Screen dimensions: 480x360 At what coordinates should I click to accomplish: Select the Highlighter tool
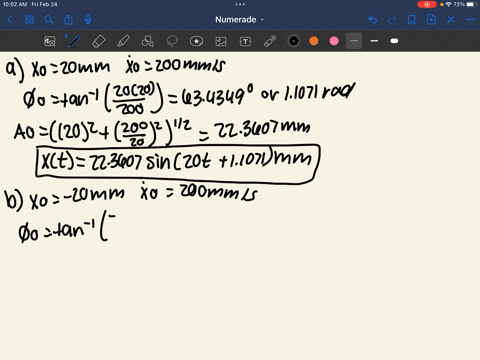click(x=123, y=41)
